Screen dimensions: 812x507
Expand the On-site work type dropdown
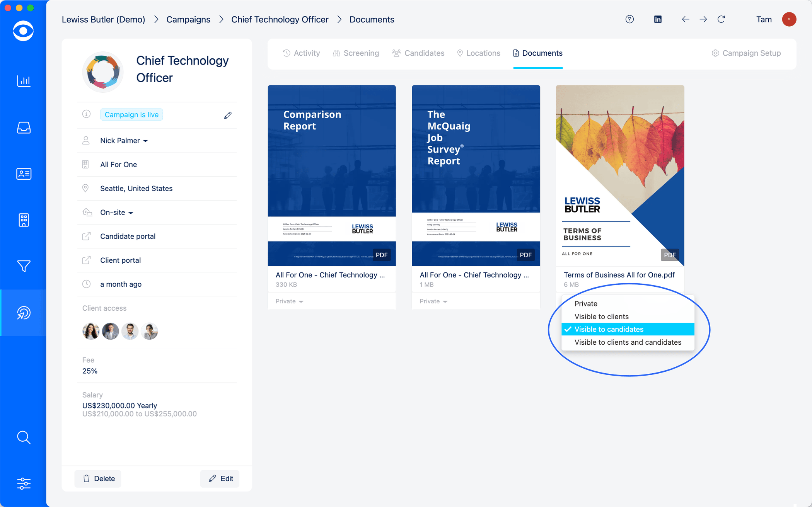pyautogui.click(x=116, y=213)
